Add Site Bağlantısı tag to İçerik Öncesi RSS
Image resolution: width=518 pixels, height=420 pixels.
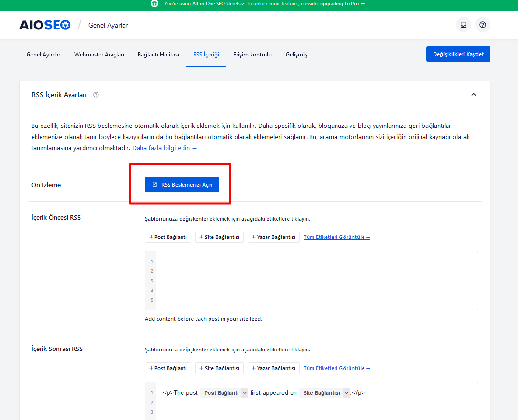tap(219, 237)
